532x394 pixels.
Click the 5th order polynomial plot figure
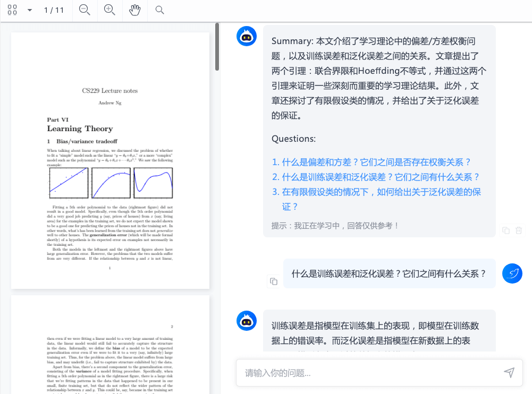tap(154, 183)
